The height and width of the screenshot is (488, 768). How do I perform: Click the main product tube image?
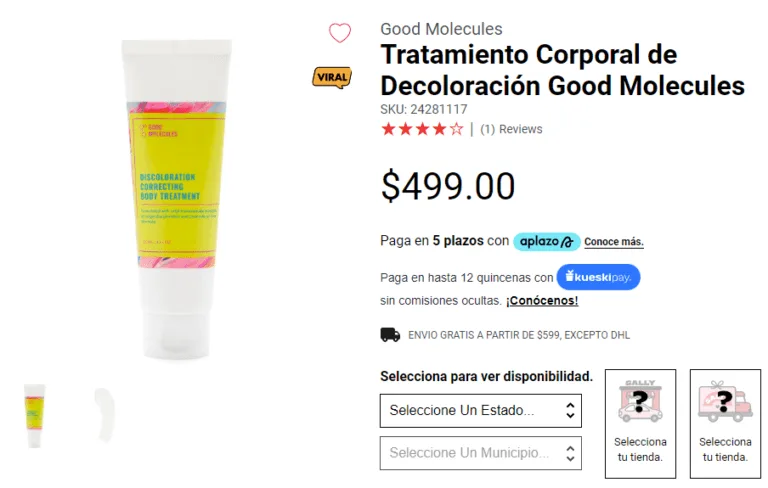pos(176,199)
